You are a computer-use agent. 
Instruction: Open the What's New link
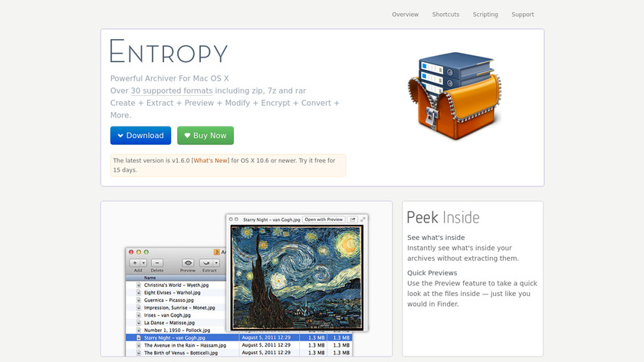pyautogui.click(x=210, y=160)
